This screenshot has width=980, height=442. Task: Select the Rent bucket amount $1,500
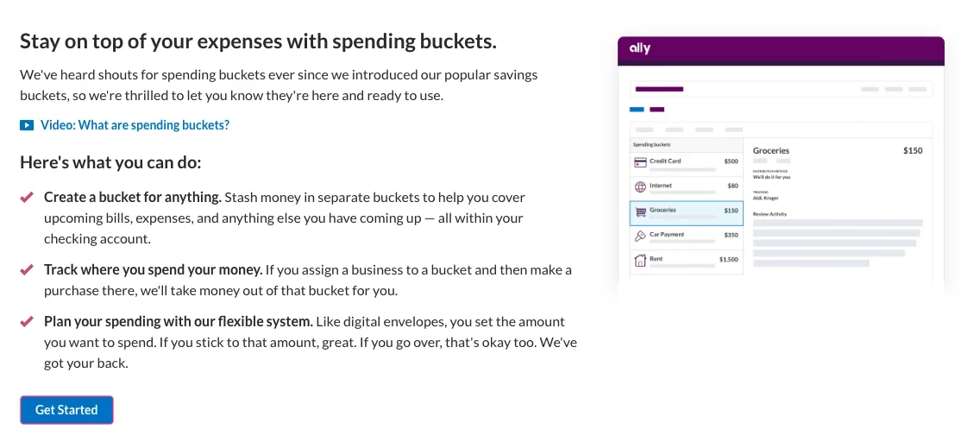coord(728,259)
